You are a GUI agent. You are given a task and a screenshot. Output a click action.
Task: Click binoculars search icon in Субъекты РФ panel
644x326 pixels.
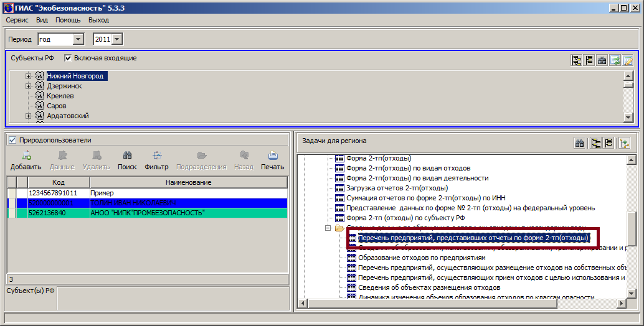click(x=602, y=60)
